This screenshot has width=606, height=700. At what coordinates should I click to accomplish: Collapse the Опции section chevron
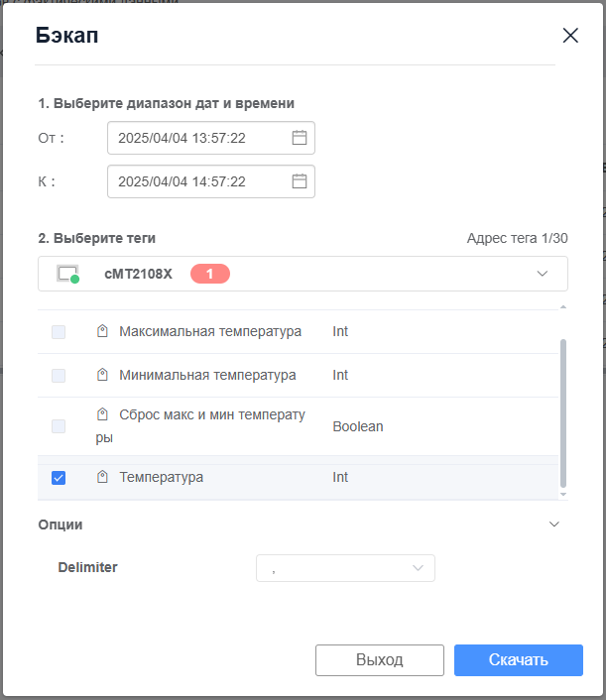[554, 525]
